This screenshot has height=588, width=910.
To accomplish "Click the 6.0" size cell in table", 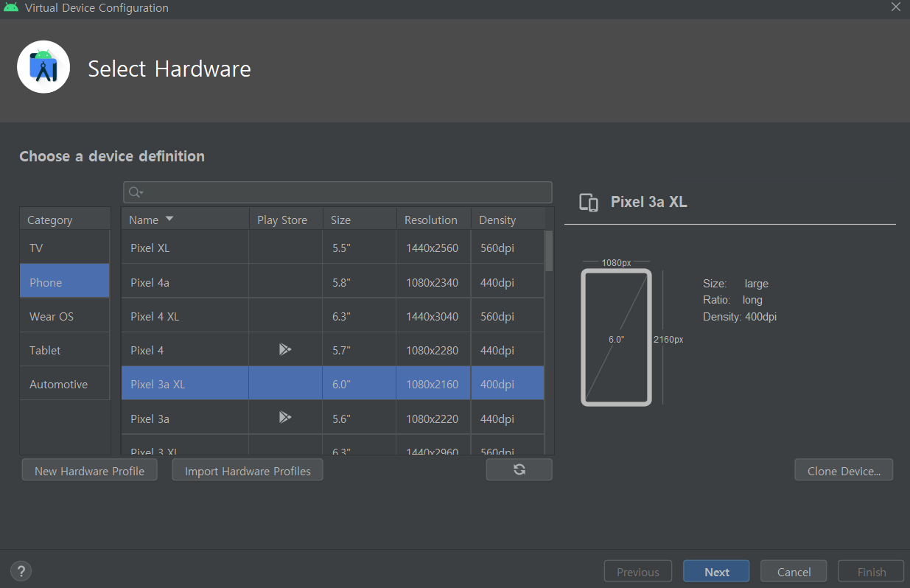I will click(x=360, y=384).
